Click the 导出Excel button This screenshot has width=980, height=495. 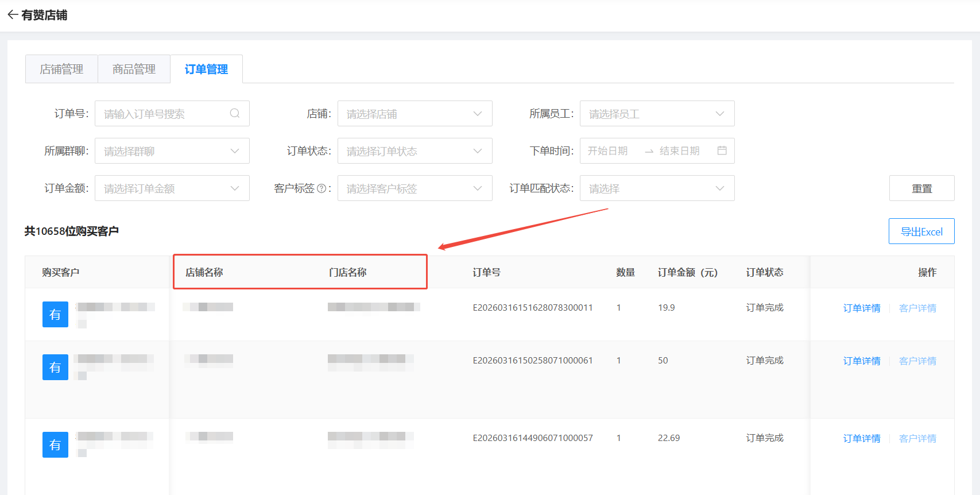tap(921, 231)
